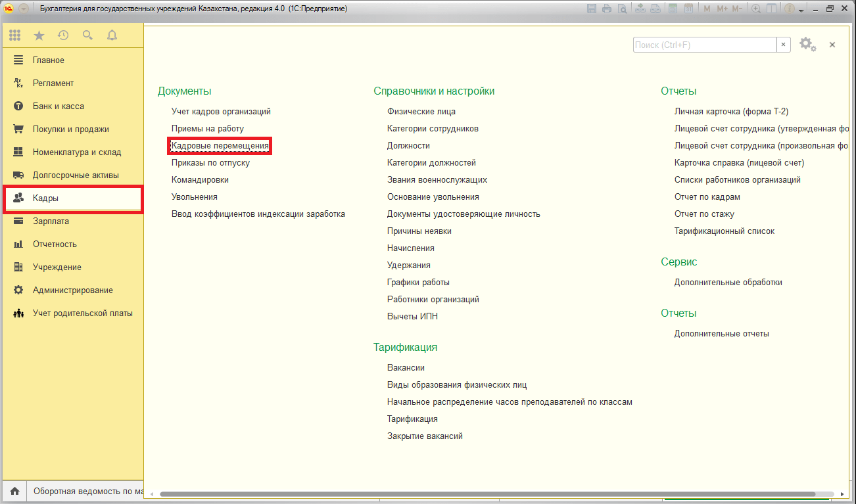Image resolution: width=856 pixels, height=504 pixels.
Task: Expand dropdown arrow next to info icon
Action: point(800,10)
